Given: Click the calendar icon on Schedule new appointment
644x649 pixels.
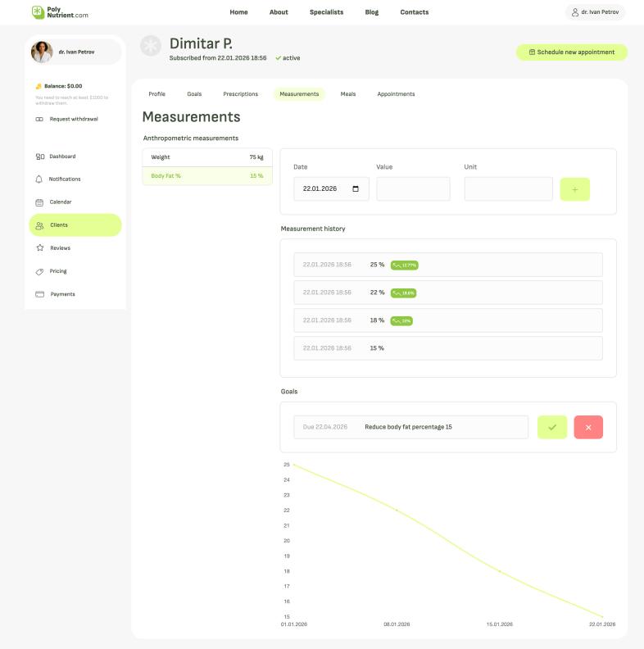Looking at the screenshot, I should click(x=532, y=52).
